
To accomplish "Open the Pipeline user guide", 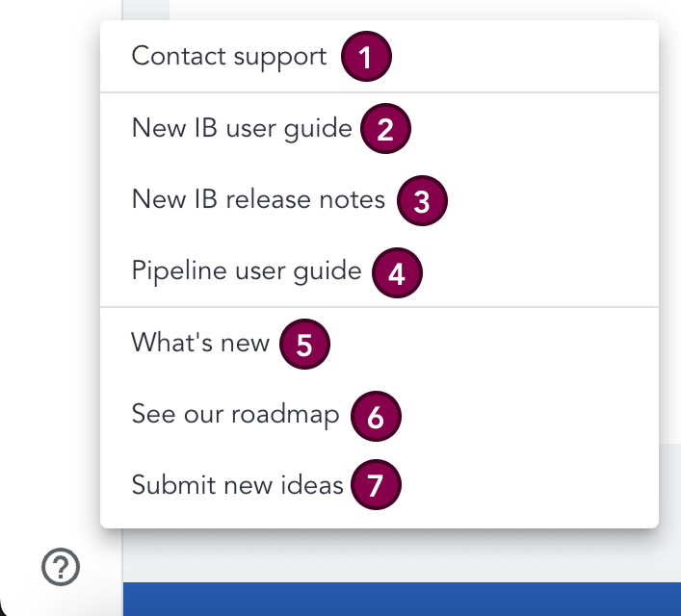I will [x=247, y=271].
